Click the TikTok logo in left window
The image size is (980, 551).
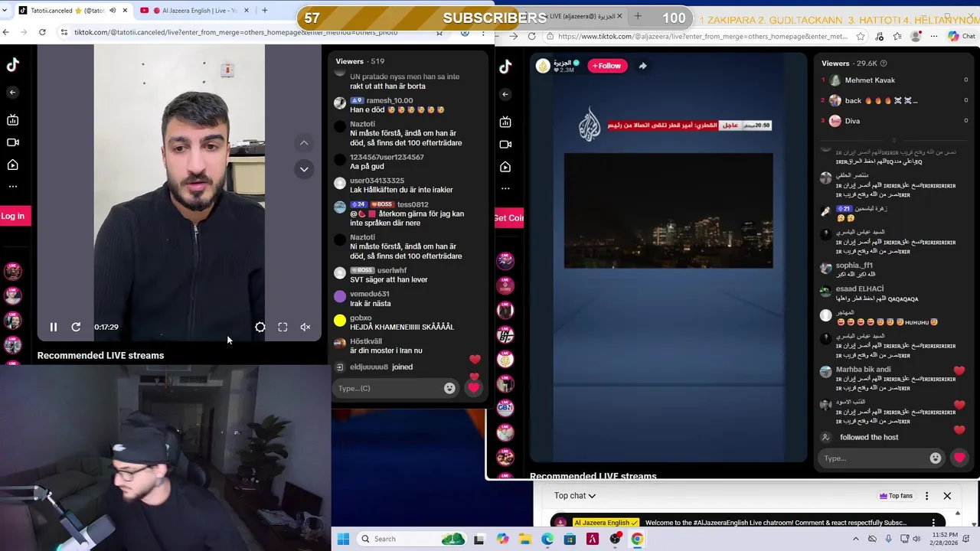click(x=13, y=65)
